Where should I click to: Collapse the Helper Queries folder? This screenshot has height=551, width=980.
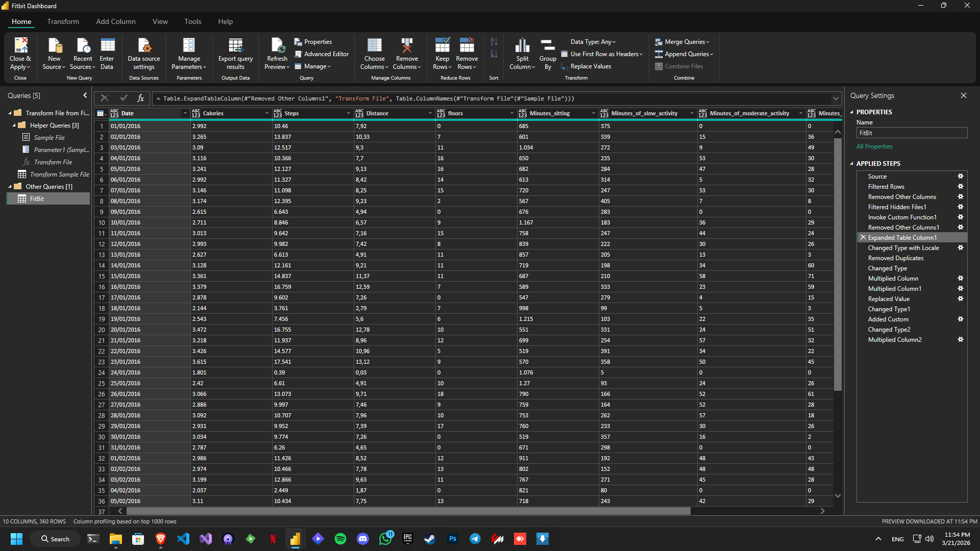(13, 125)
